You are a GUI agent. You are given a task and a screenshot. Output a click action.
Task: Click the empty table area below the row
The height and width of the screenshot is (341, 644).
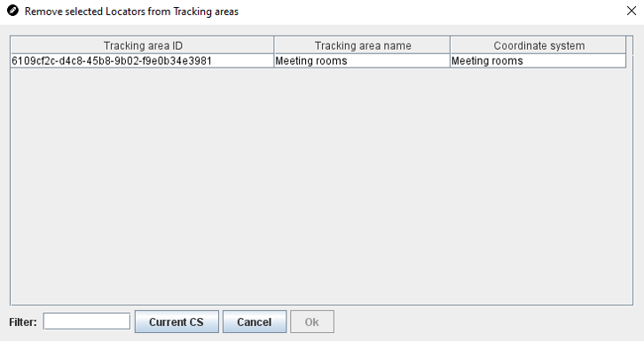(321, 186)
